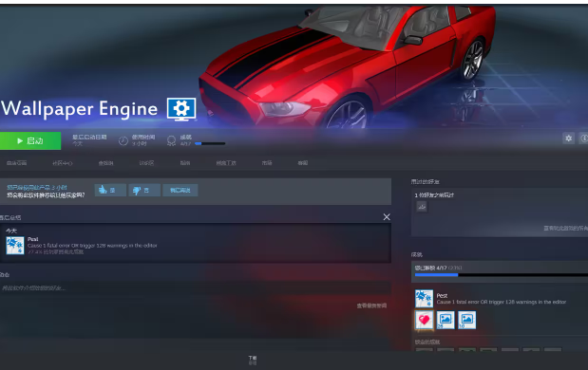Click the Pest achievement title in the achievements panel
Image resolution: width=588 pixels, height=370 pixels.
click(x=442, y=295)
